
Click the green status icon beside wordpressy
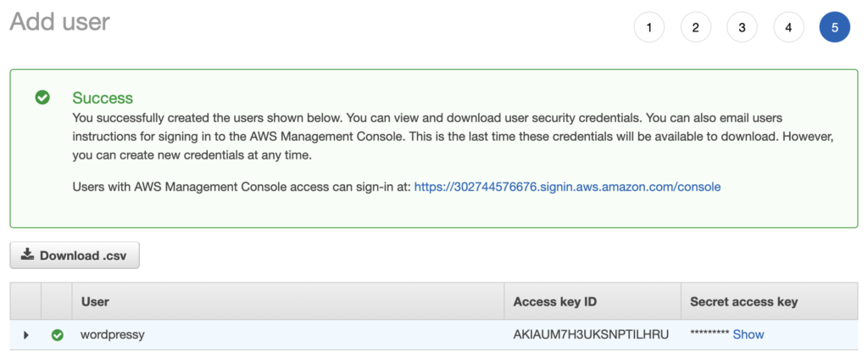click(57, 335)
